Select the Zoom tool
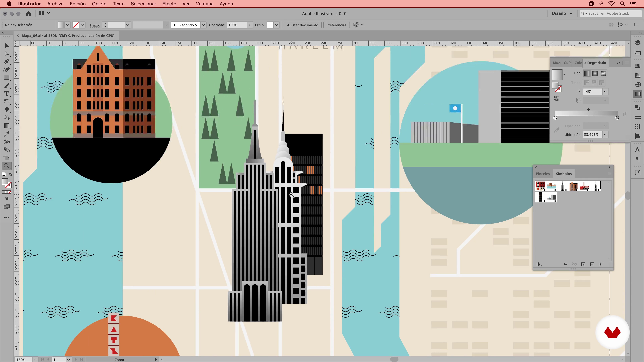 tap(7, 166)
